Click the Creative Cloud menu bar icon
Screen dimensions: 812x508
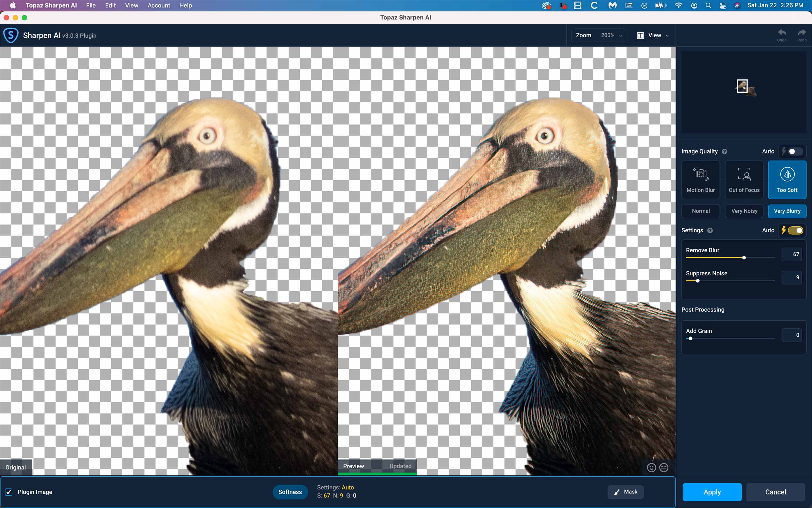tap(546, 5)
